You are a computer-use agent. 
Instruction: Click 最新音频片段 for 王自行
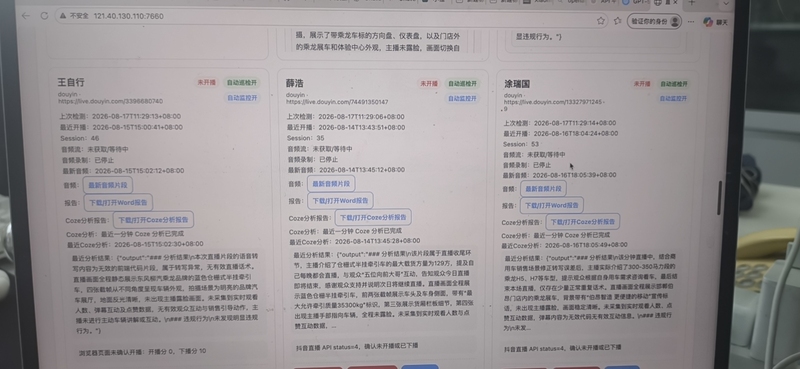point(108,185)
